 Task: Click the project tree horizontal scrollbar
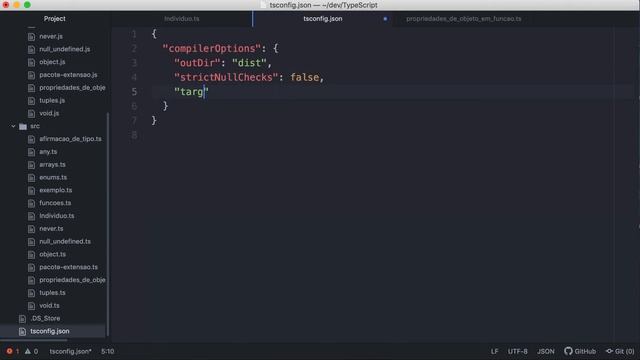33,340
